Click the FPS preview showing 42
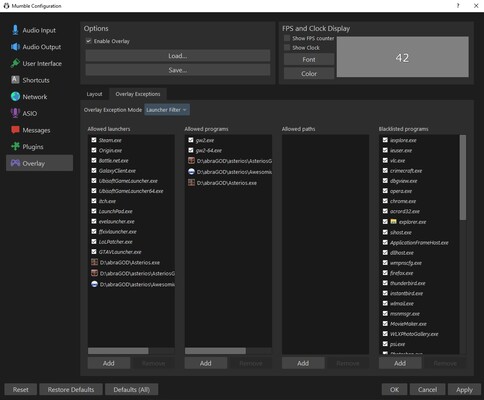The width and height of the screenshot is (484, 400). click(402, 57)
